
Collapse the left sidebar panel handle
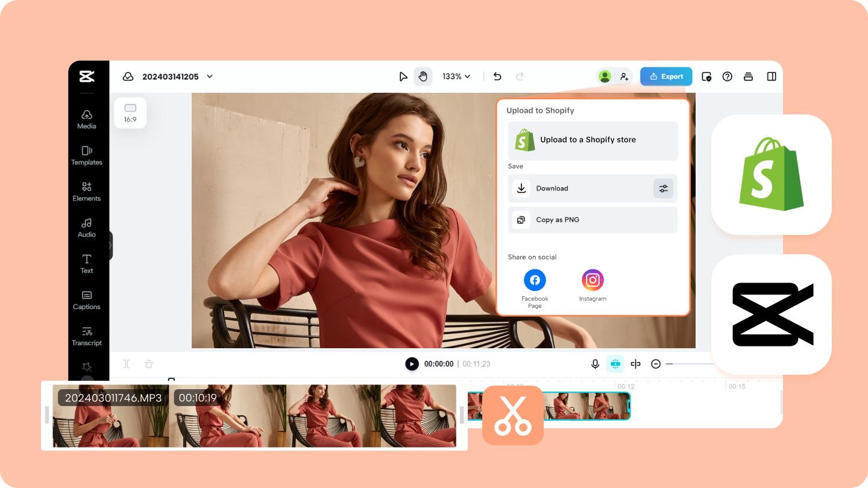pyautogui.click(x=110, y=246)
